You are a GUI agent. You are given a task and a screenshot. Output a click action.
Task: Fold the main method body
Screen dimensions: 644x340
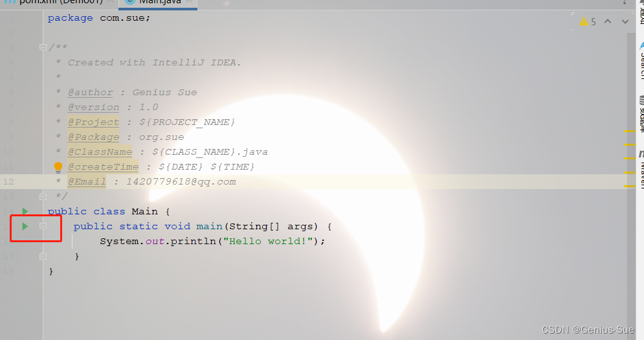[43, 226]
